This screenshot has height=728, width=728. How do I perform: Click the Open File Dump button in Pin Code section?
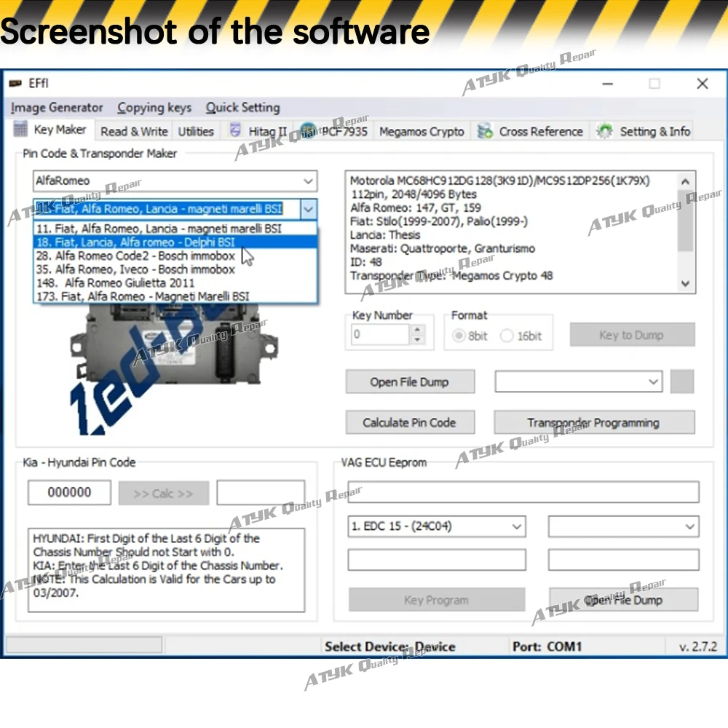pos(410,381)
